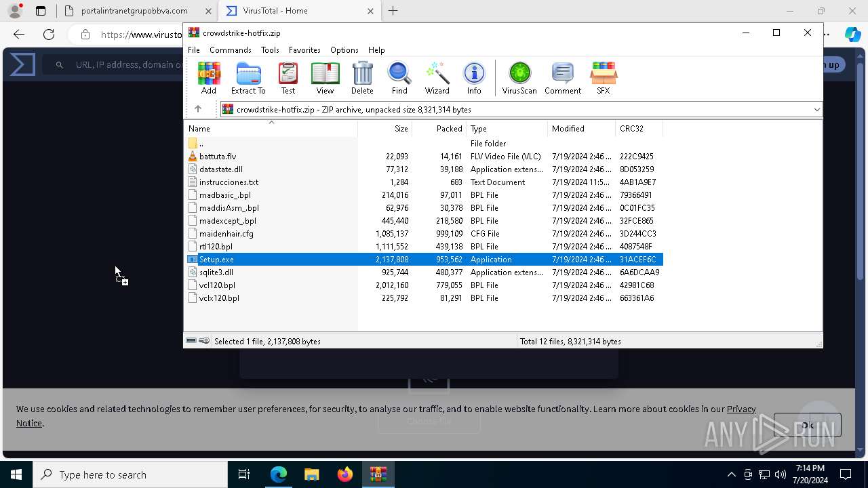The width and height of the screenshot is (868, 488).
Task: Open the Privacy Notice link
Action: coord(741,409)
